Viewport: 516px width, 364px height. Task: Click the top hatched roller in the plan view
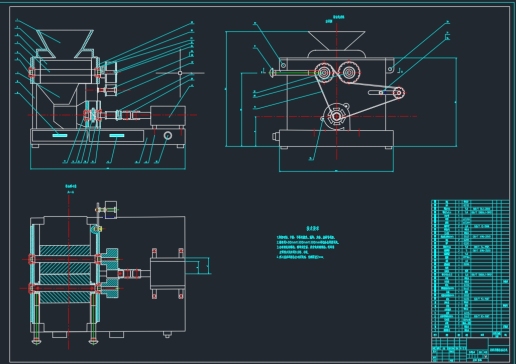(65, 250)
